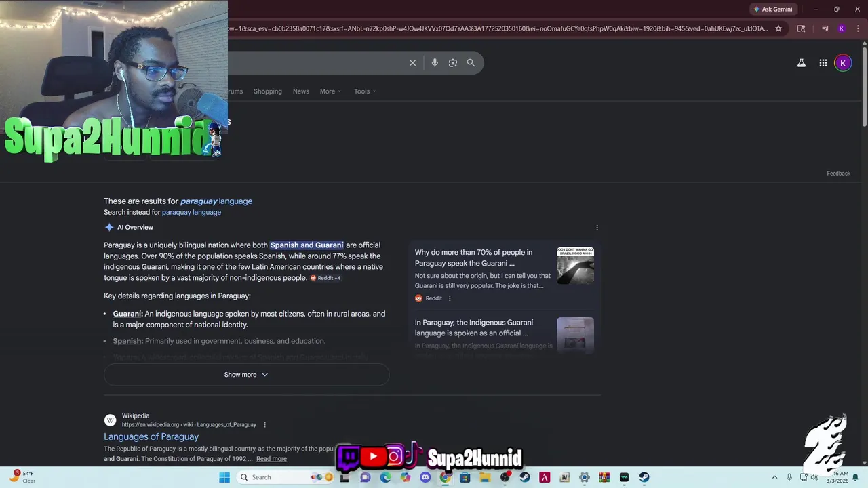Switch to the Shopping tab
This screenshot has height=488, width=868.
[268, 91]
